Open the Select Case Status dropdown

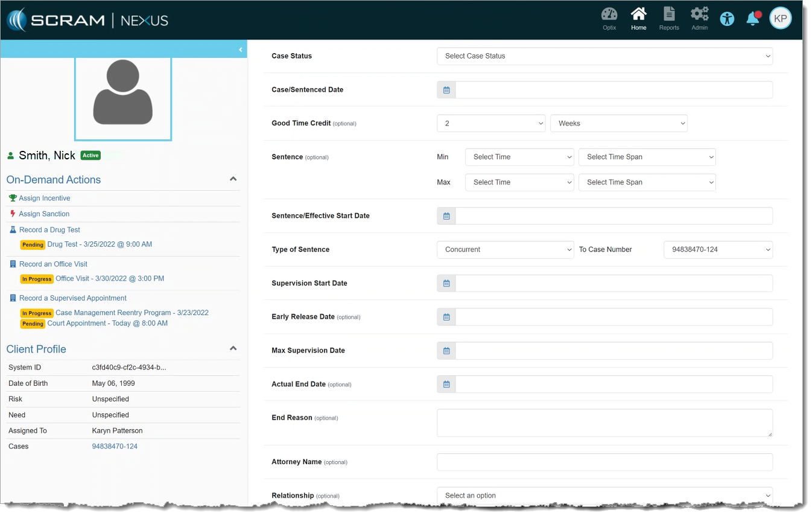click(x=604, y=56)
